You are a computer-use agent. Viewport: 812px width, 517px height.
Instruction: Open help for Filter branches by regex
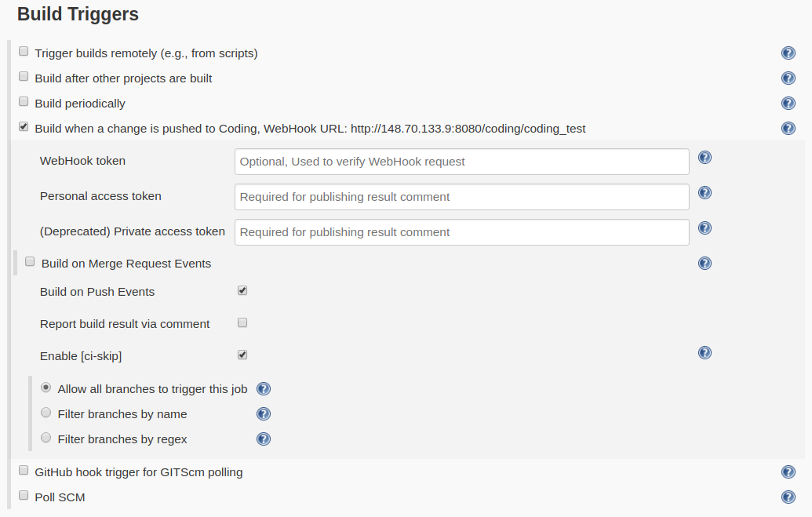coord(264,439)
